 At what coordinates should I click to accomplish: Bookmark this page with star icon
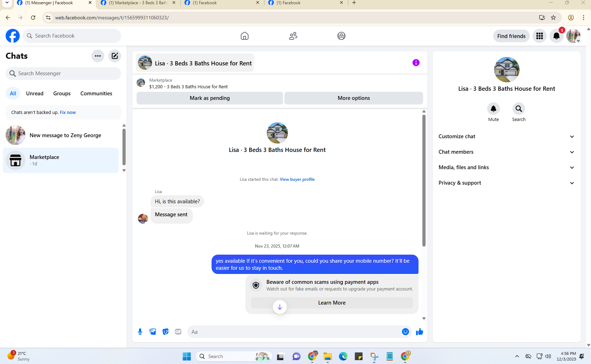point(553,18)
